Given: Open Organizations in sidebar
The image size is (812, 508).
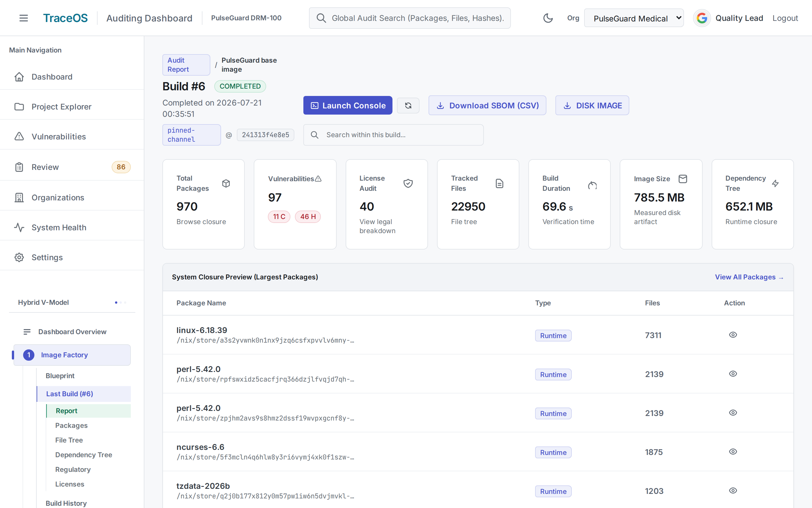Looking at the screenshot, I should click(72, 198).
